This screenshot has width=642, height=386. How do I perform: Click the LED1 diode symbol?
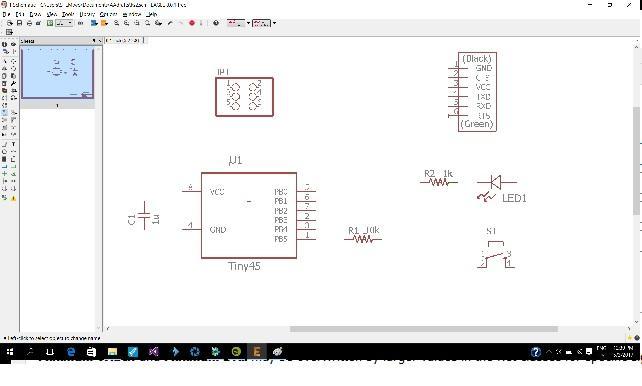[x=497, y=189]
